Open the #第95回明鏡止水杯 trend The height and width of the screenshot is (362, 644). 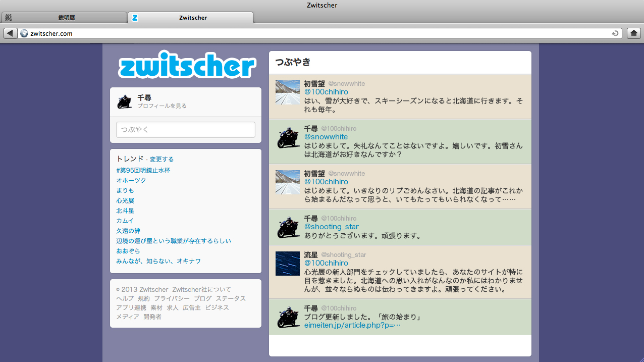coord(143,170)
